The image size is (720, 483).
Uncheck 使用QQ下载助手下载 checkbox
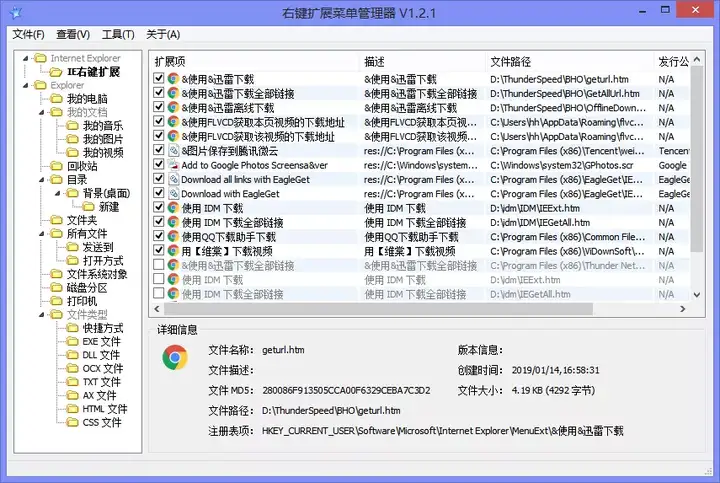pos(159,236)
